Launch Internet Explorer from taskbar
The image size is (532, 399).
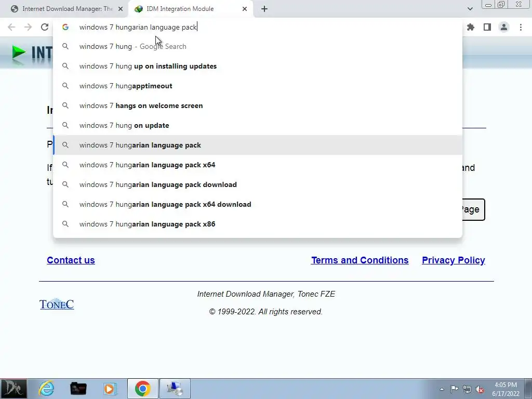click(46, 389)
